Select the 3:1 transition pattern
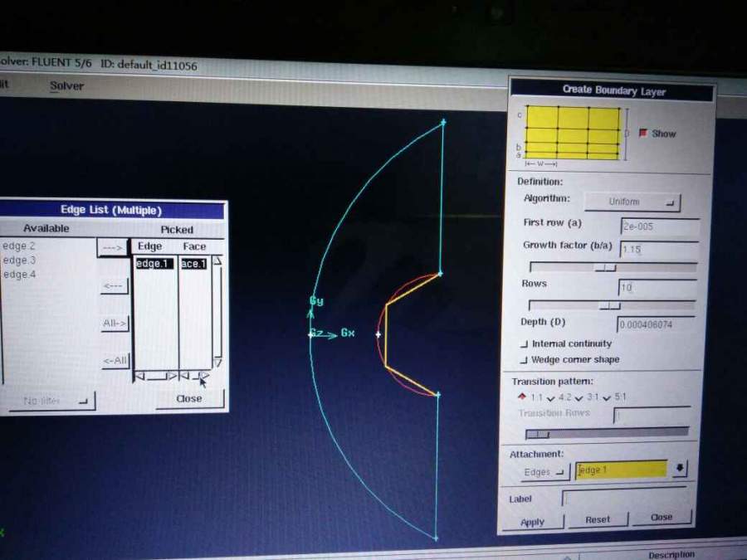The height and width of the screenshot is (560, 747). pyautogui.click(x=579, y=398)
